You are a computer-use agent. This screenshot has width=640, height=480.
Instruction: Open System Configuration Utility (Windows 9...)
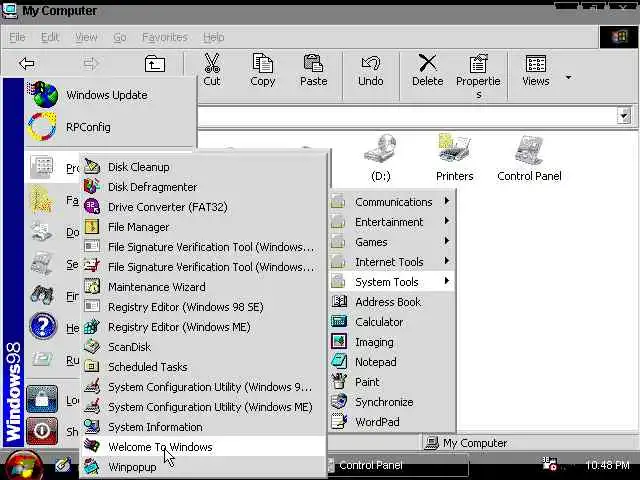tap(204, 387)
